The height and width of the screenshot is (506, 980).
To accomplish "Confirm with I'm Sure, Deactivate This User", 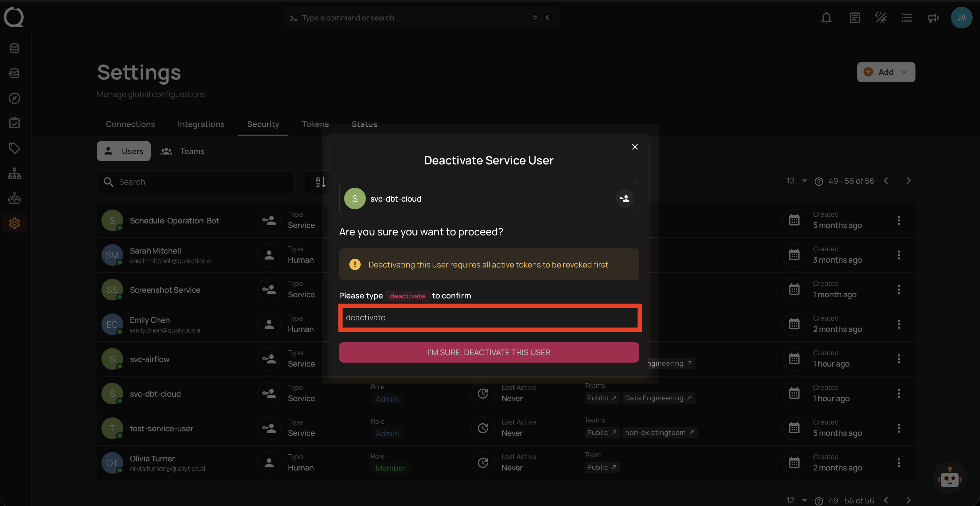I will [x=489, y=352].
